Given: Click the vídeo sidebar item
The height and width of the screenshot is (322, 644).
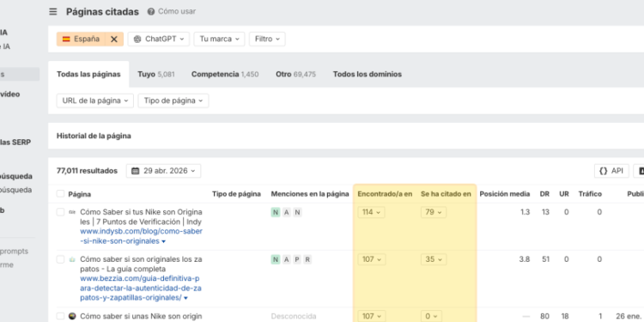Looking at the screenshot, I should (9, 94).
